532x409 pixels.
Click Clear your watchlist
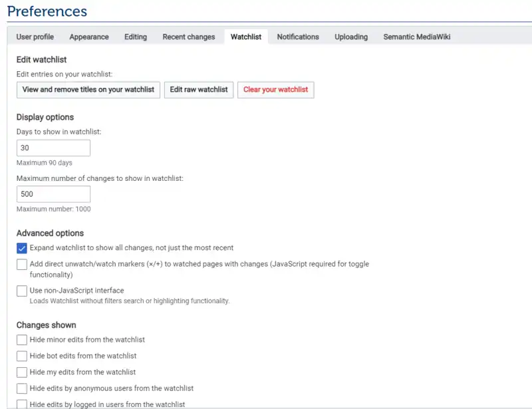coord(275,90)
